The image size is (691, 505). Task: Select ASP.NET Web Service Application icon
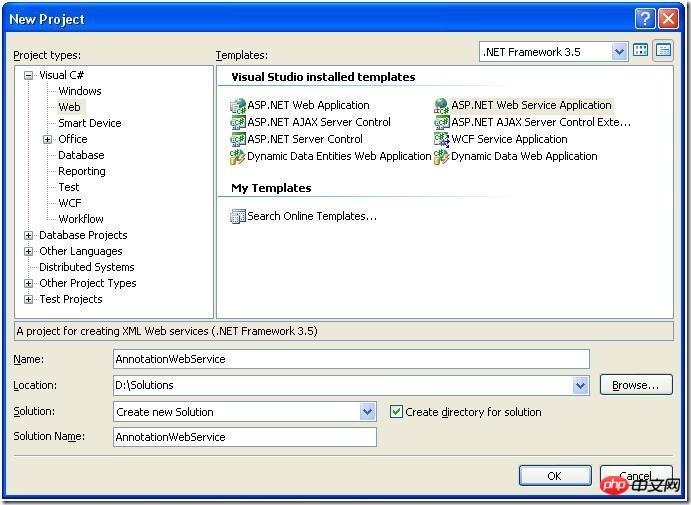(x=442, y=106)
